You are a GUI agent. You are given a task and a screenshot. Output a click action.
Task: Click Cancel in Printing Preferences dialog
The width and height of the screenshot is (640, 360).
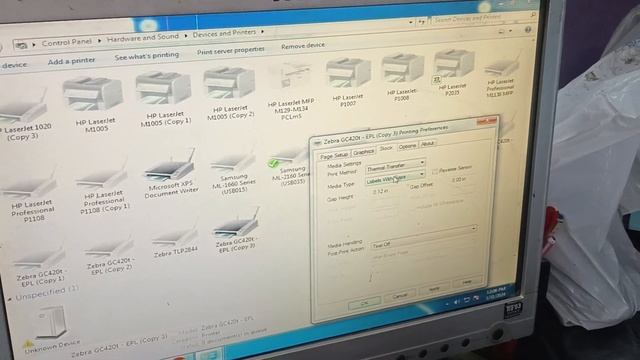point(400,296)
